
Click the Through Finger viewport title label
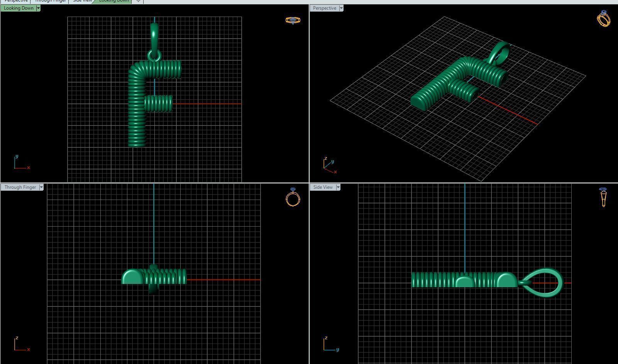tap(20, 187)
